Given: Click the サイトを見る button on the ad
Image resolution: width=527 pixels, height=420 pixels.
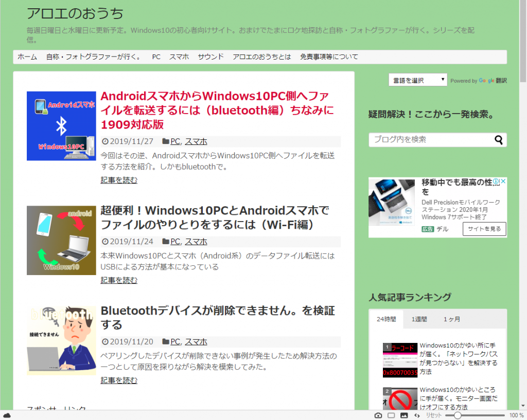Looking at the screenshot, I should [x=484, y=229].
